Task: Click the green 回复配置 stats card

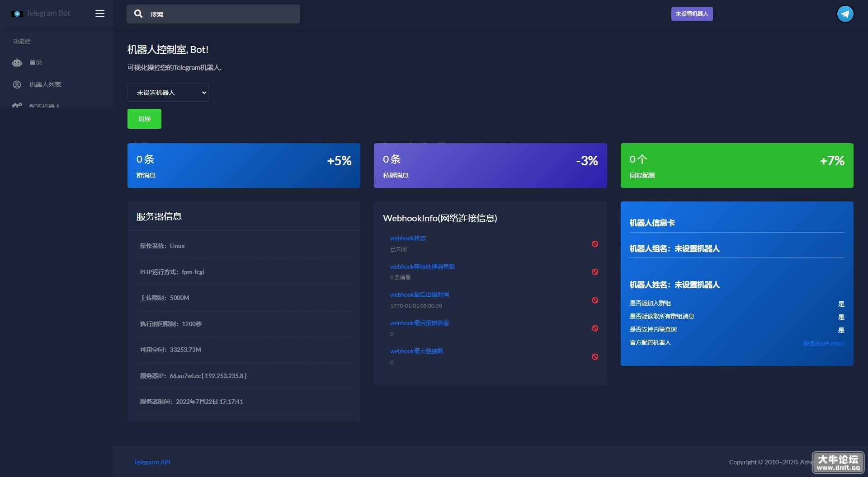Action: pyautogui.click(x=737, y=165)
